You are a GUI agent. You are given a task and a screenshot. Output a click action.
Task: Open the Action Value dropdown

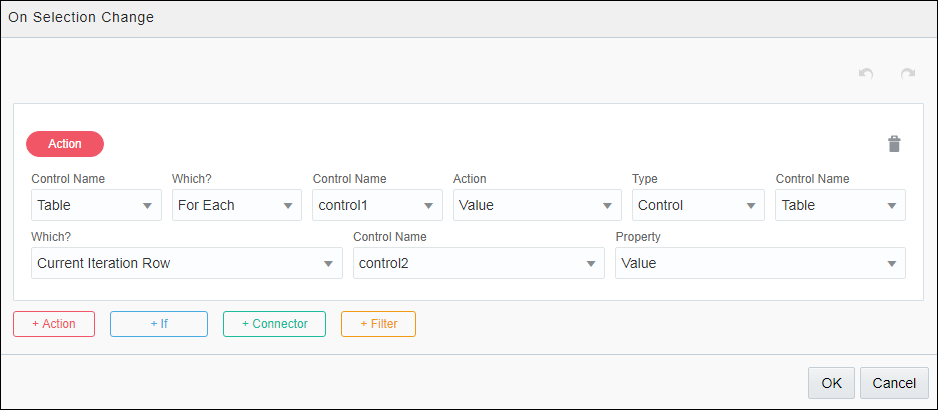tap(537, 205)
